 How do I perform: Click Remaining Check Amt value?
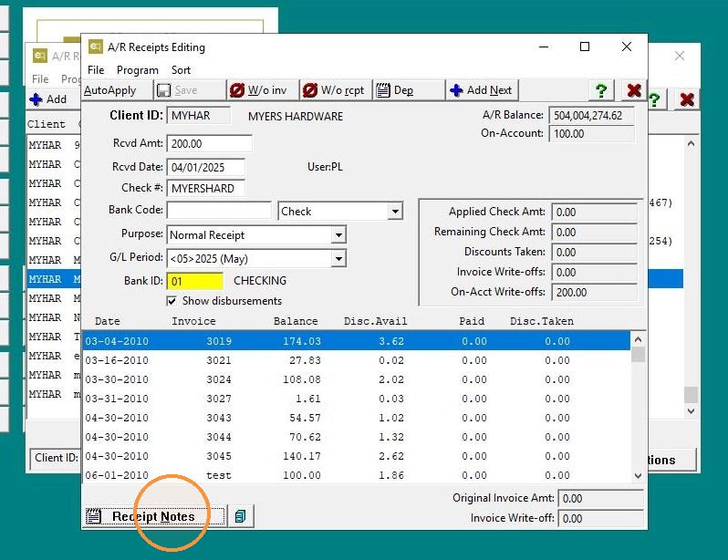[x=594, y=232]
